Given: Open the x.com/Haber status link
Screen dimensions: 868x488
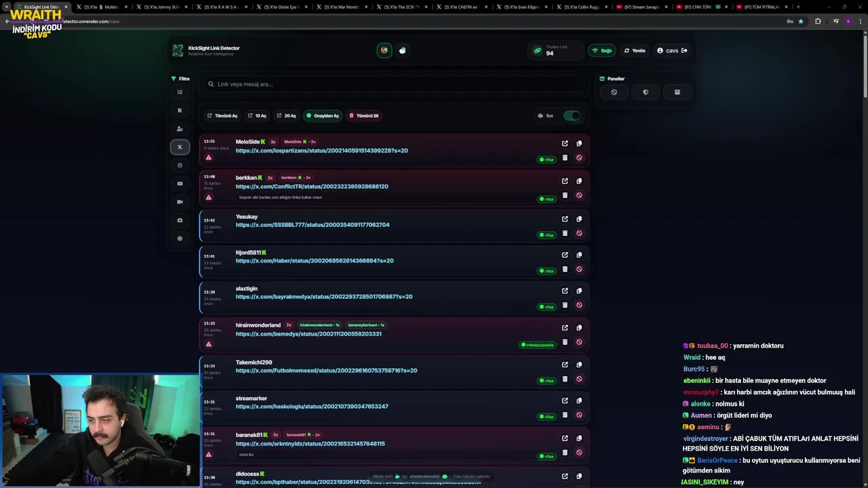Looking at the screenshot, I should [x=315, y=260].
